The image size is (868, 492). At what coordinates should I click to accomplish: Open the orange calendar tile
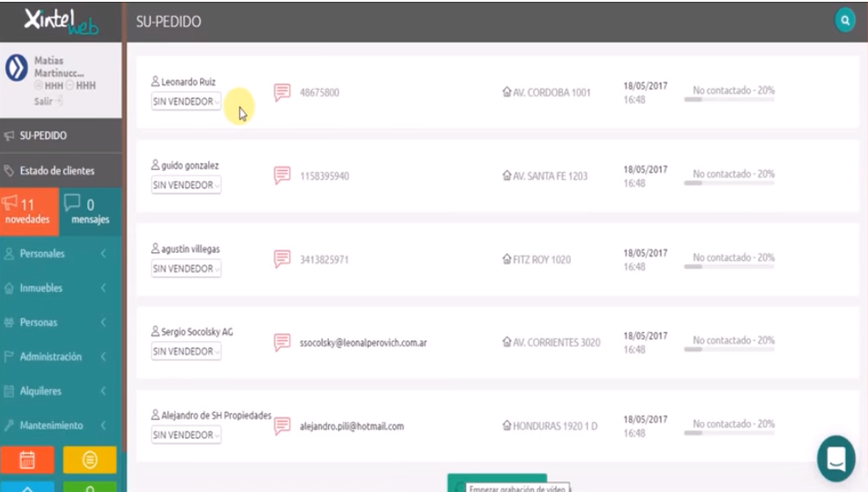coord(27,460)
